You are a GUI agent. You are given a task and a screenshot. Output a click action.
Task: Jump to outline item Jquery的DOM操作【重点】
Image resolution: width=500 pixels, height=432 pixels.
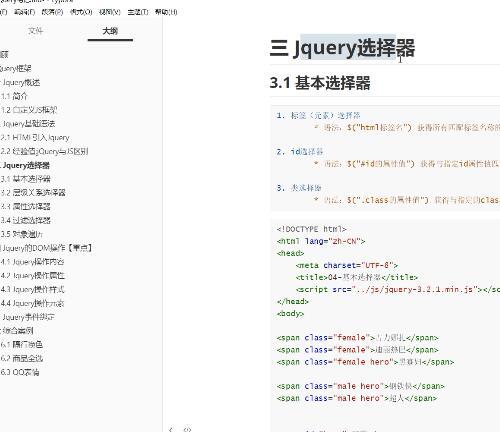tap(47, 248)
